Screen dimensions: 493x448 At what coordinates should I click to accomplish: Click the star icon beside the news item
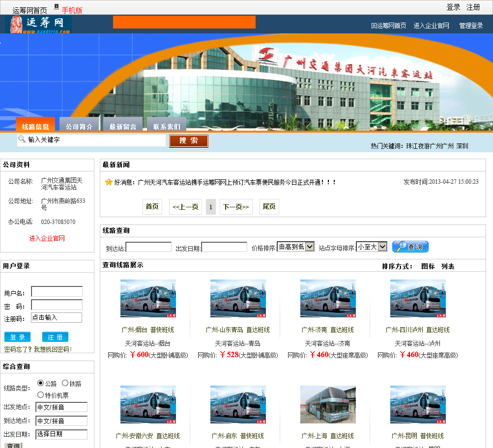coord(109,182)
